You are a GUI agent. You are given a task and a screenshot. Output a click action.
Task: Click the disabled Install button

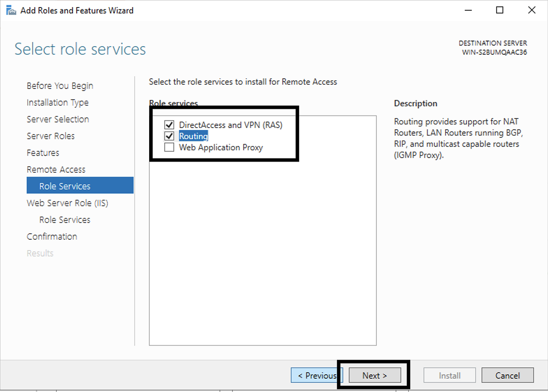point(449,375)
